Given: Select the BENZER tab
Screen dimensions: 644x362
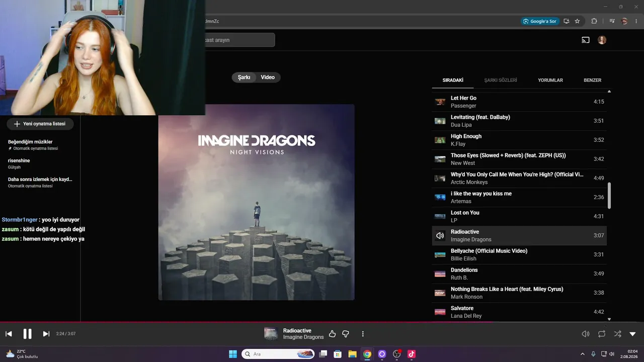Looking at the screenshot, I should (x=593, y=80).
